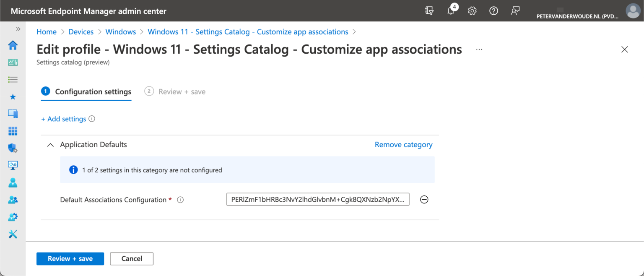Open Endpoint security shield icon

click(x=13, y=148)
